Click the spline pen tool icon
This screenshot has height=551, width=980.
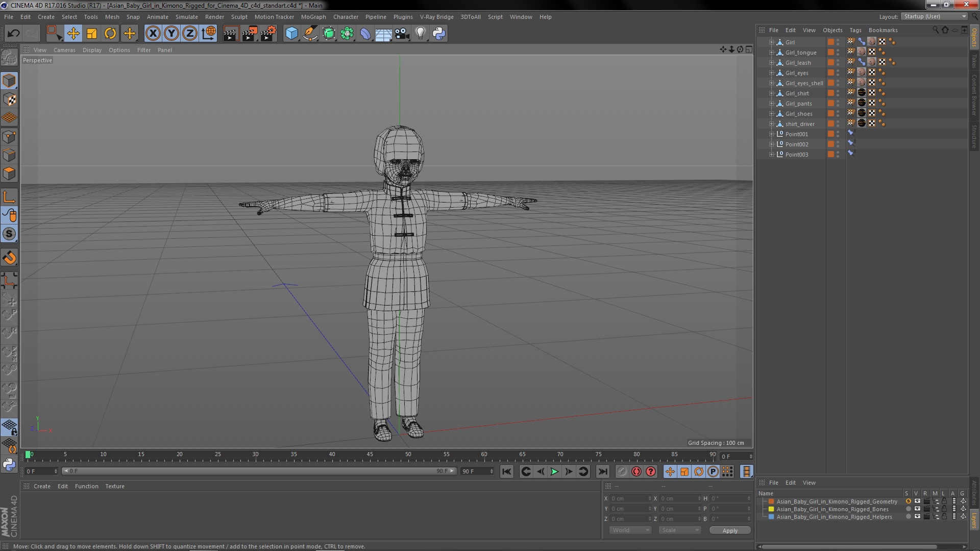coord(310,34)
